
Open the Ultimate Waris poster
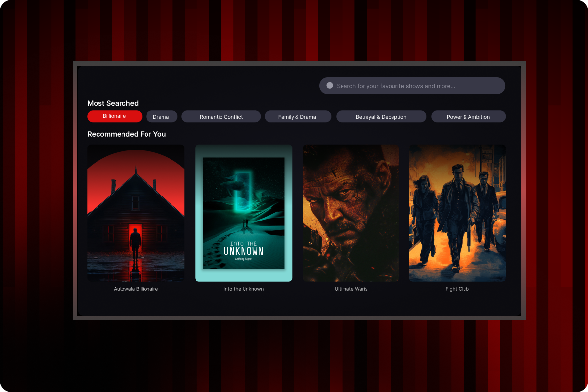coord(351,213)
